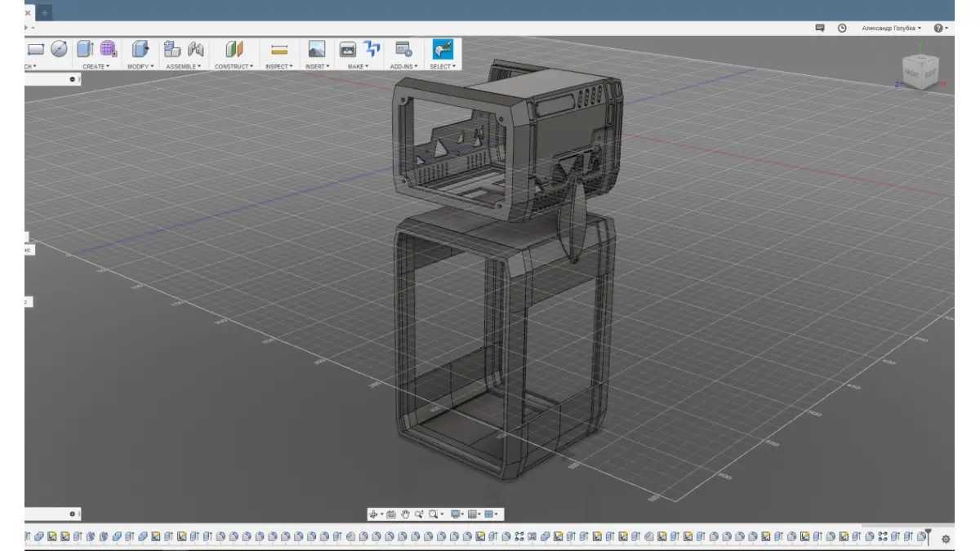
Task: Select the Joint tool icon
Action: click(x=195, y=49)
